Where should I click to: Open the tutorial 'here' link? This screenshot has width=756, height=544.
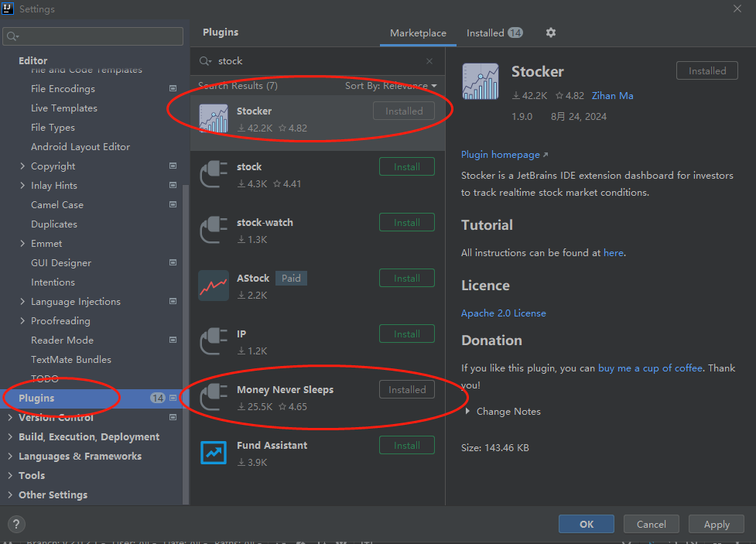tap(614, 253)
